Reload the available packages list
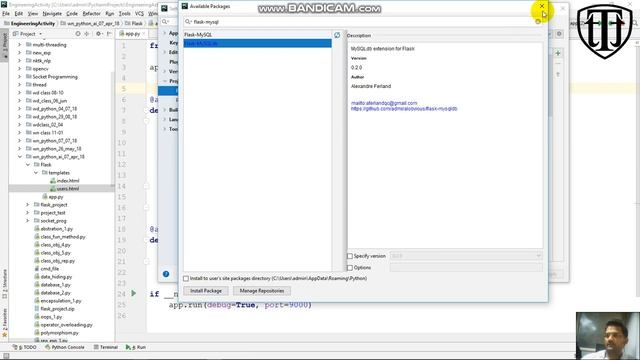This screenshot has height=360, width=640. click(x=337, y=36)
